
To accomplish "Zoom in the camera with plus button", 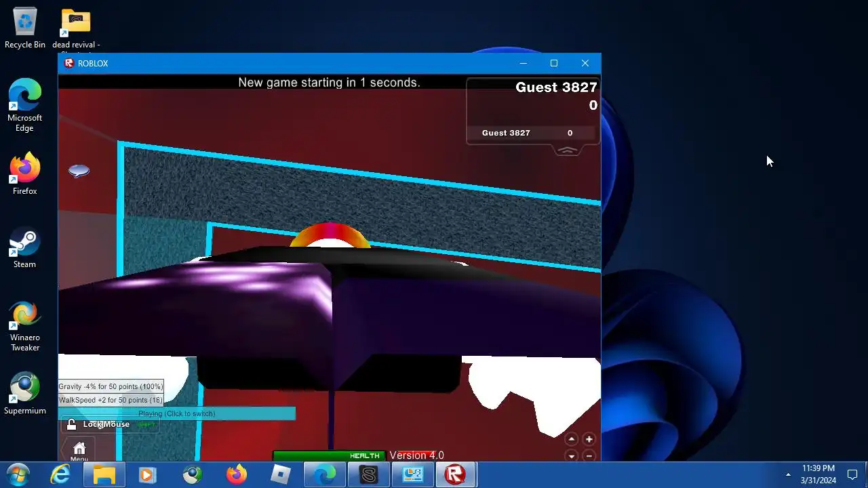I will tap(589, 439).
